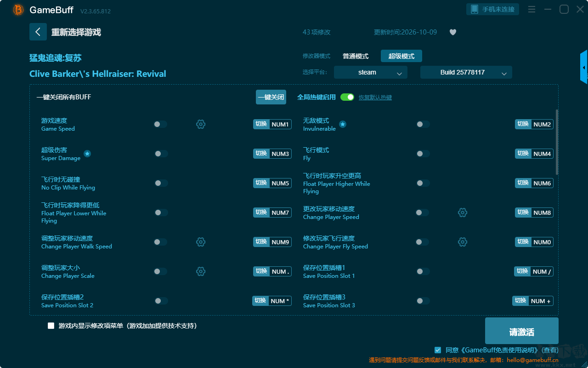Click the phone not connected icon button

click(493, 9)
